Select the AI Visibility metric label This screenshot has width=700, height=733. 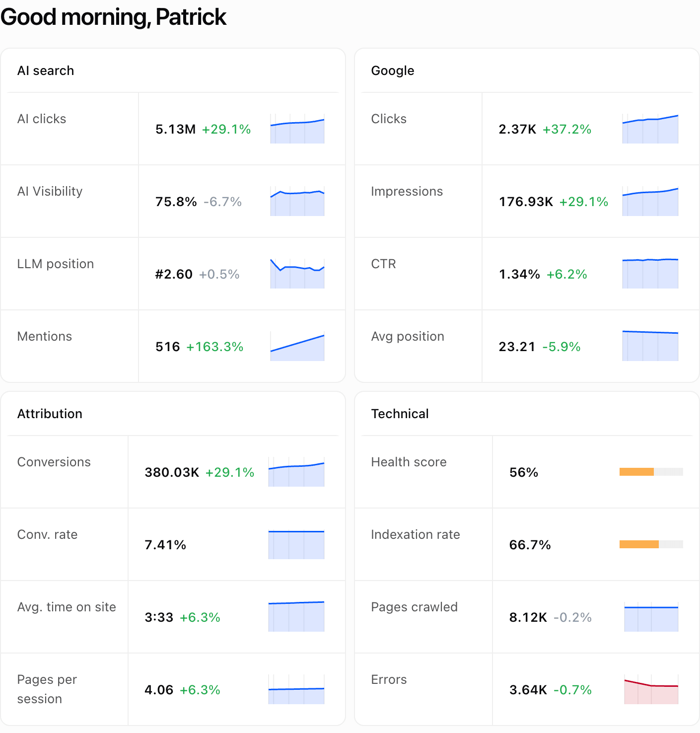pos(50,191)
